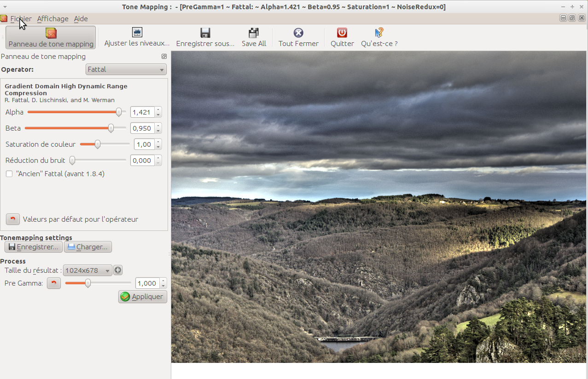Open the Affichage menu
Image resolution: width=588 pixels, height=379 pixels.
53,18
